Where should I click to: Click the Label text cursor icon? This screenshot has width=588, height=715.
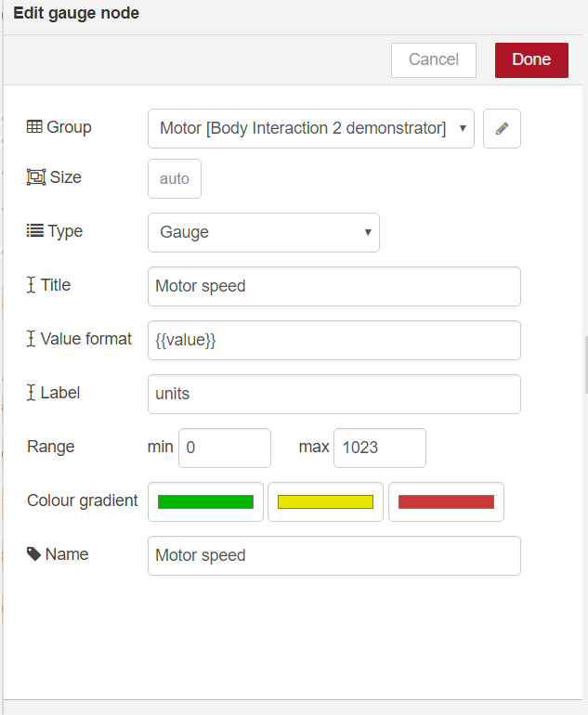(32, 393)
